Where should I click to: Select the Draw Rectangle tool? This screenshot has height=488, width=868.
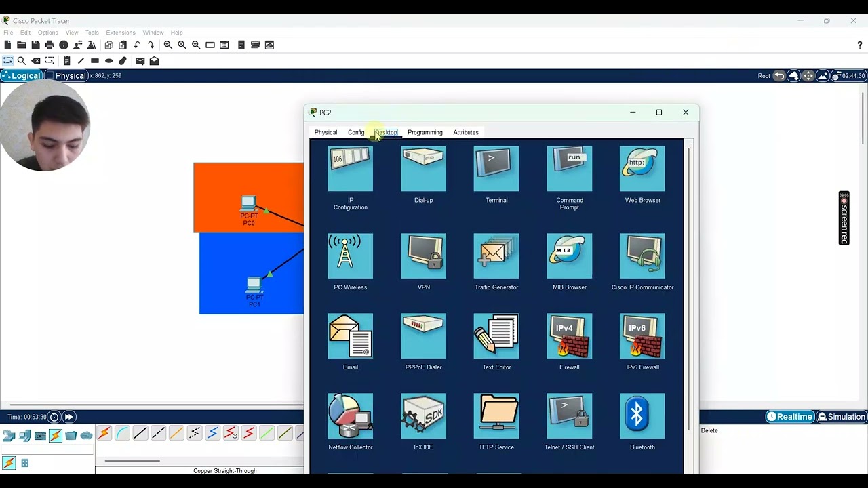(x=95, y=61)
